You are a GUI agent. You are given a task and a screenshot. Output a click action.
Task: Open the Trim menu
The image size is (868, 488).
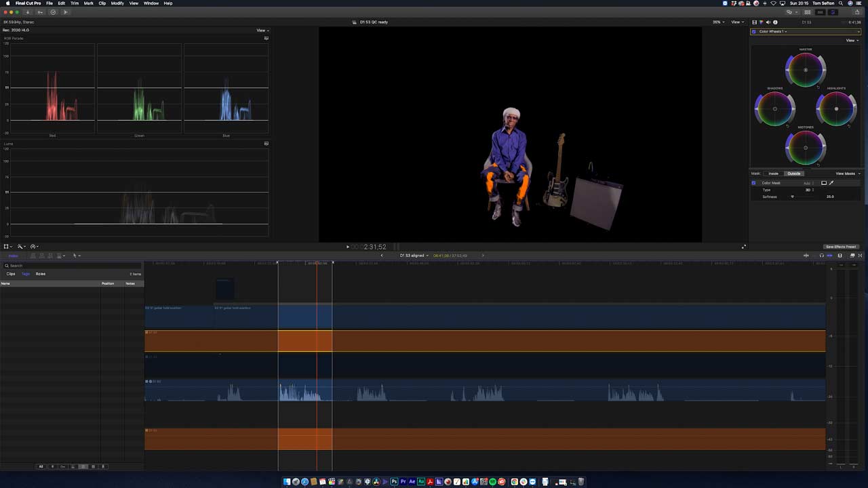(x=75, y=3)
